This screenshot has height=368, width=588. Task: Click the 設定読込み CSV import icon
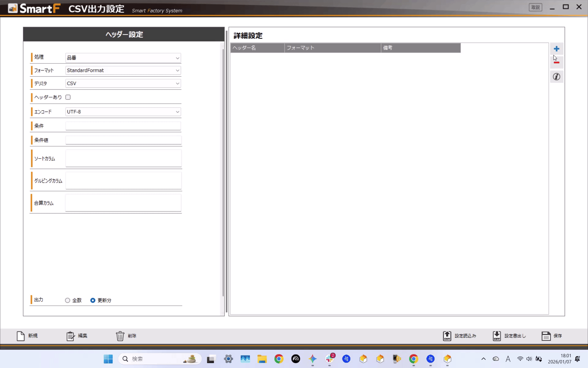447,336
